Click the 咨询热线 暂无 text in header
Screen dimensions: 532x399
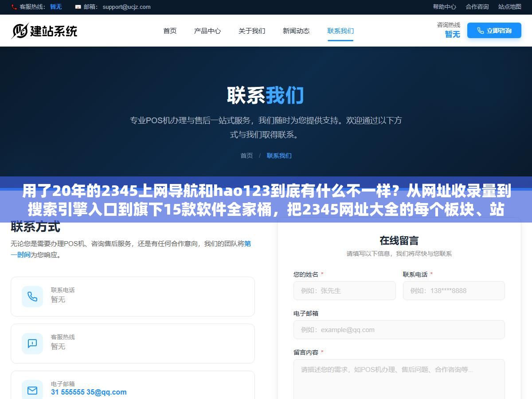pos(449,30)
